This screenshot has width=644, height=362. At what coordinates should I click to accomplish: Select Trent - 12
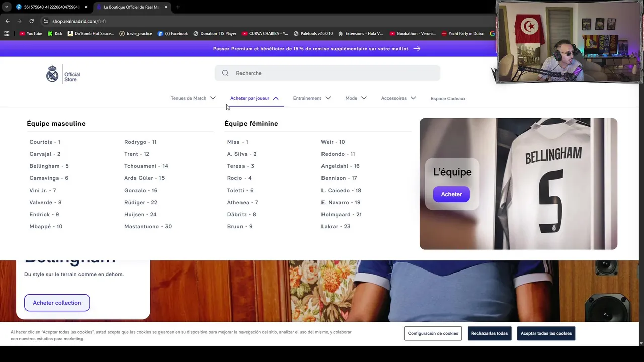pos(137,154)
